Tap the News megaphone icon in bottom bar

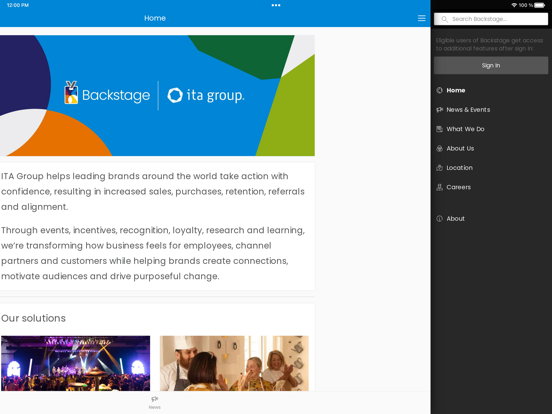[155, 399]
